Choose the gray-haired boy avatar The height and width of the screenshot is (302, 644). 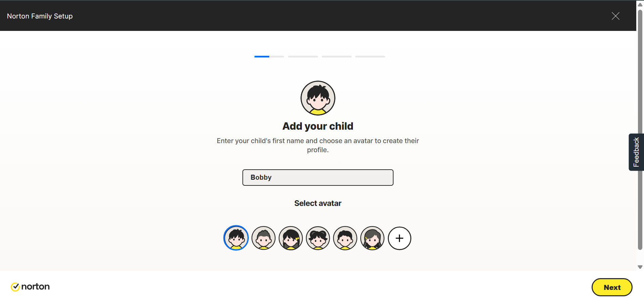(x=264, y=238)
